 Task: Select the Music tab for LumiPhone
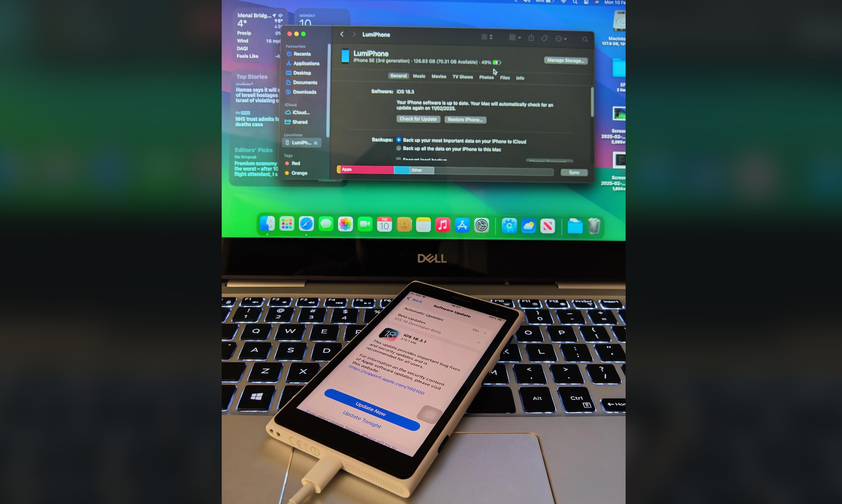418,77
